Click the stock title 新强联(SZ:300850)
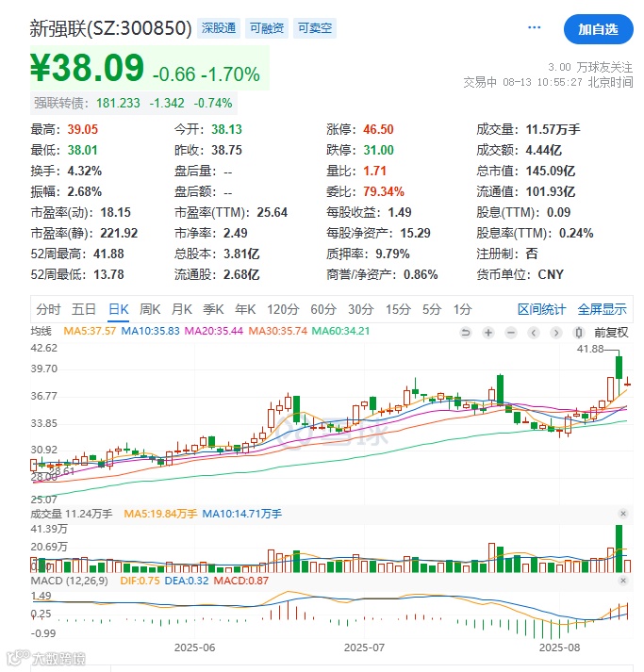644x672 pixels. coord(111,28)
